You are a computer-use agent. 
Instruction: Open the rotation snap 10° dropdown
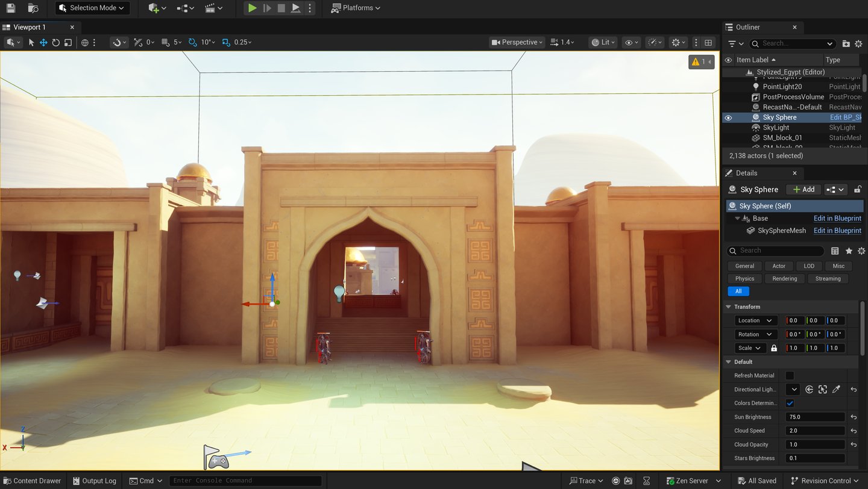tap(208, 42)
